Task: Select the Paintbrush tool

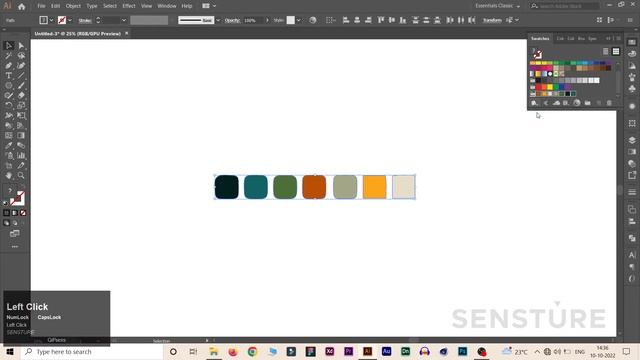Action: pos(21,86)
